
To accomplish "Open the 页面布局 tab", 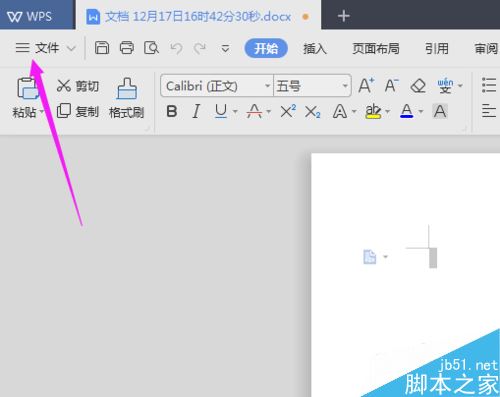I will [x=376, y=49].
